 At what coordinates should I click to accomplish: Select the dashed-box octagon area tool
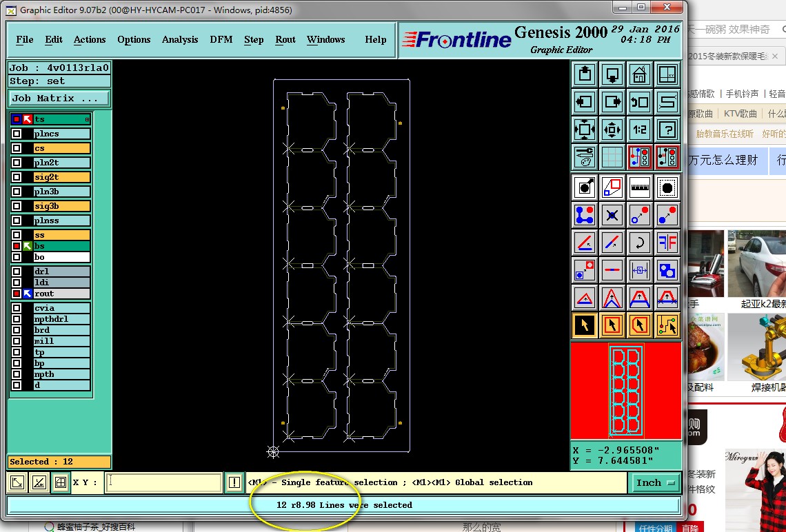click(x=667, y=188)
